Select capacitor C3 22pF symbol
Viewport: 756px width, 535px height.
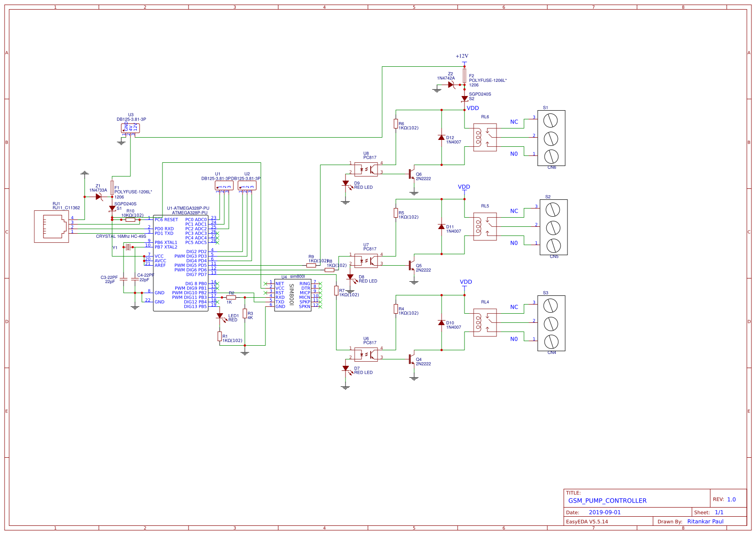(x=124, y=279)
